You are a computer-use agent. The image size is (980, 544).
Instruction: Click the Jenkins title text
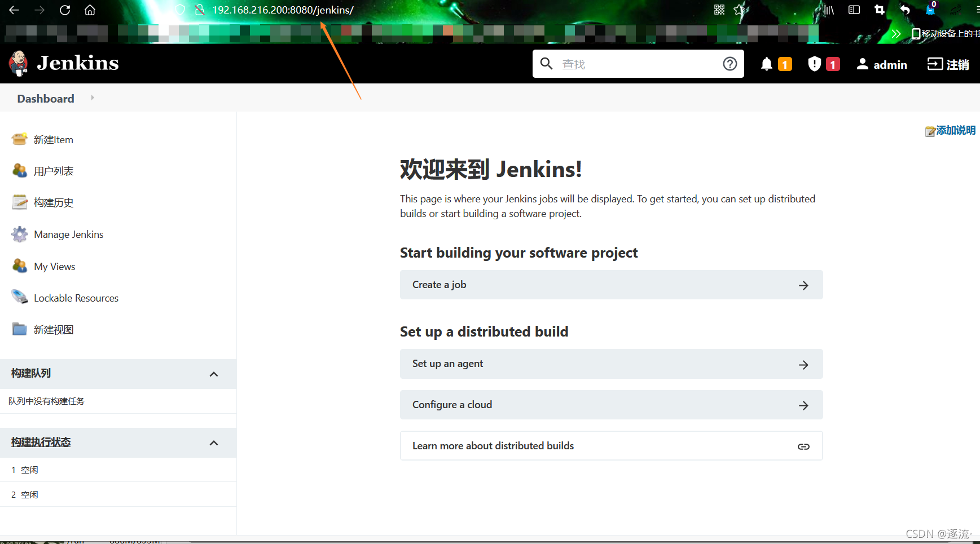click(78, 63)
